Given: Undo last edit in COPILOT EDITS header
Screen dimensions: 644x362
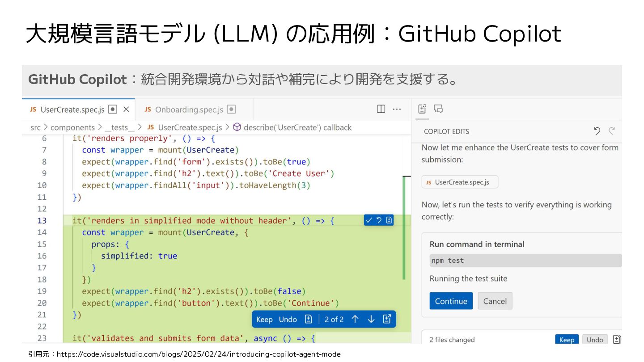Looking at the screenshot, I should [x=597, y=131].
